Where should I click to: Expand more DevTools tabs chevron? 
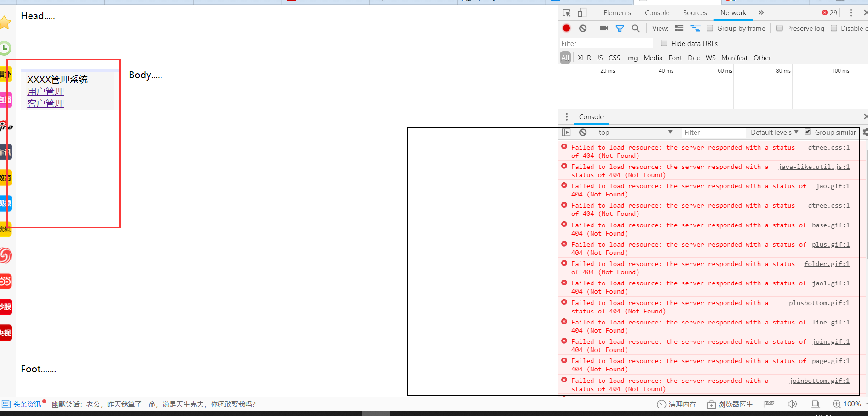[x=761, y=13]
